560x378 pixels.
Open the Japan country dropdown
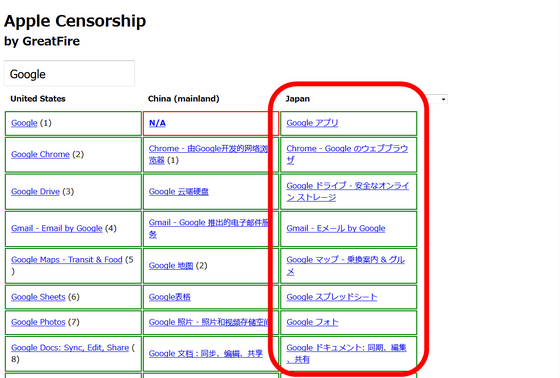439,99
